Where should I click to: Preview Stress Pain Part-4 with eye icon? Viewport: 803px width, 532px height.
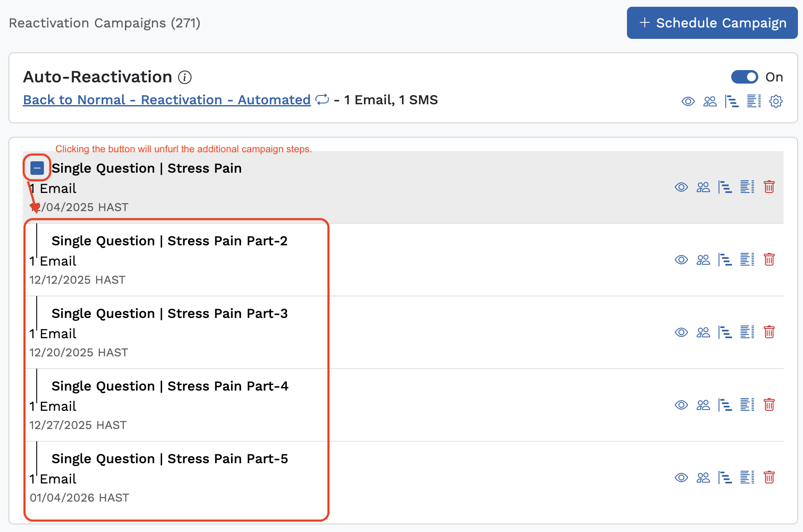681,405
